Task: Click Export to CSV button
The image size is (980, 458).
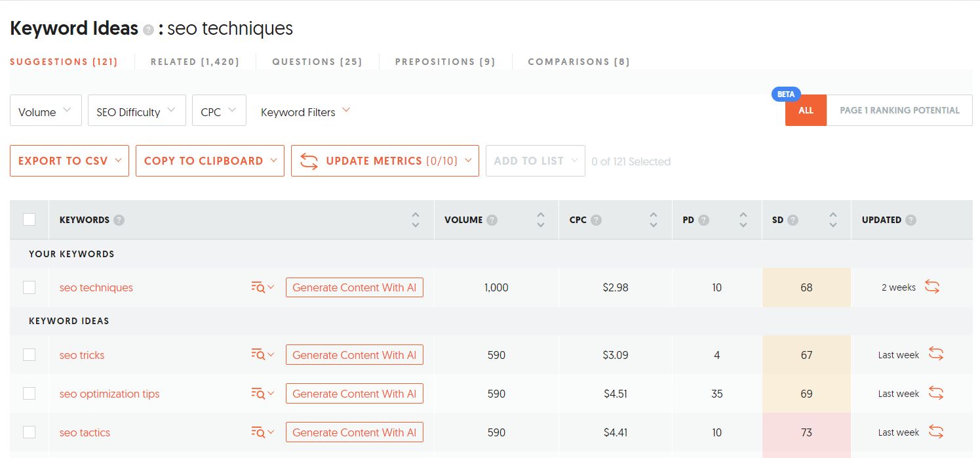Action: point(69,161)
